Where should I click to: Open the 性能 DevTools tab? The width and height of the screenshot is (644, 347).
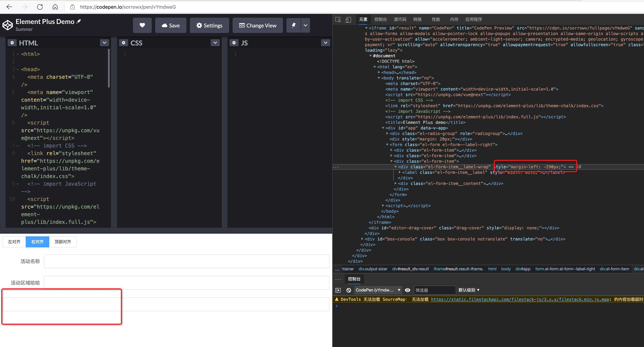click(436, 19)
